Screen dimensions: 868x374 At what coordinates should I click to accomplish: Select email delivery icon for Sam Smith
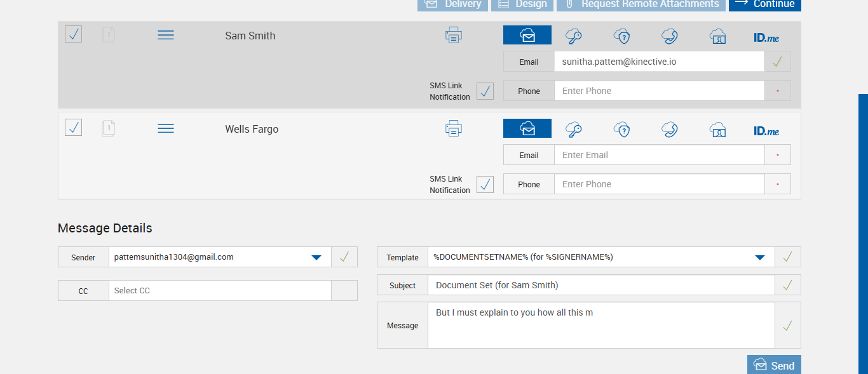(527, 36)
